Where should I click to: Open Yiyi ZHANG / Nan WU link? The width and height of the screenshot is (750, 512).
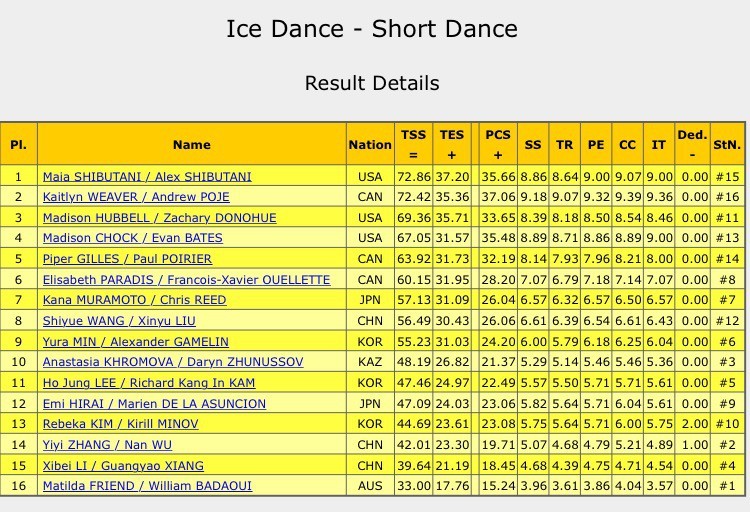click(x=107, y=445)
